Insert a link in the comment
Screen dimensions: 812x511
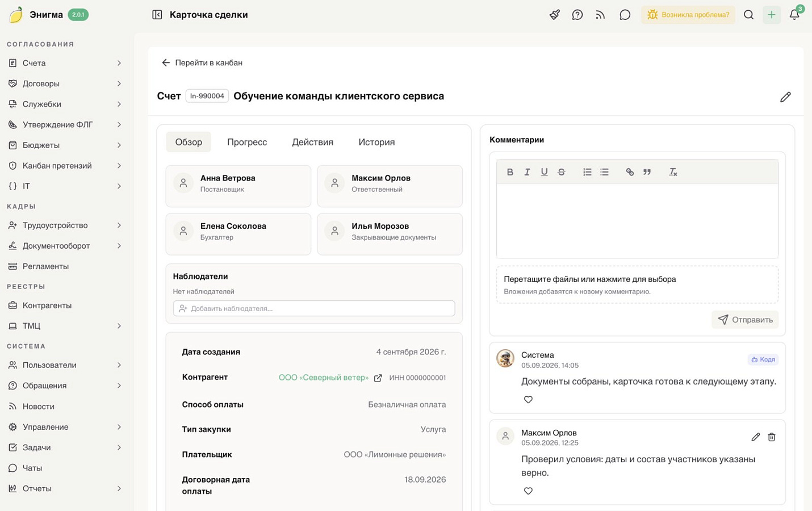click(x=630, y=172)
